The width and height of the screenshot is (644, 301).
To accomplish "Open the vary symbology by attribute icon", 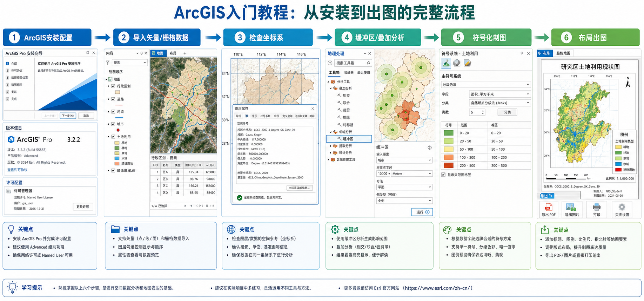I will tap(457, 63).
